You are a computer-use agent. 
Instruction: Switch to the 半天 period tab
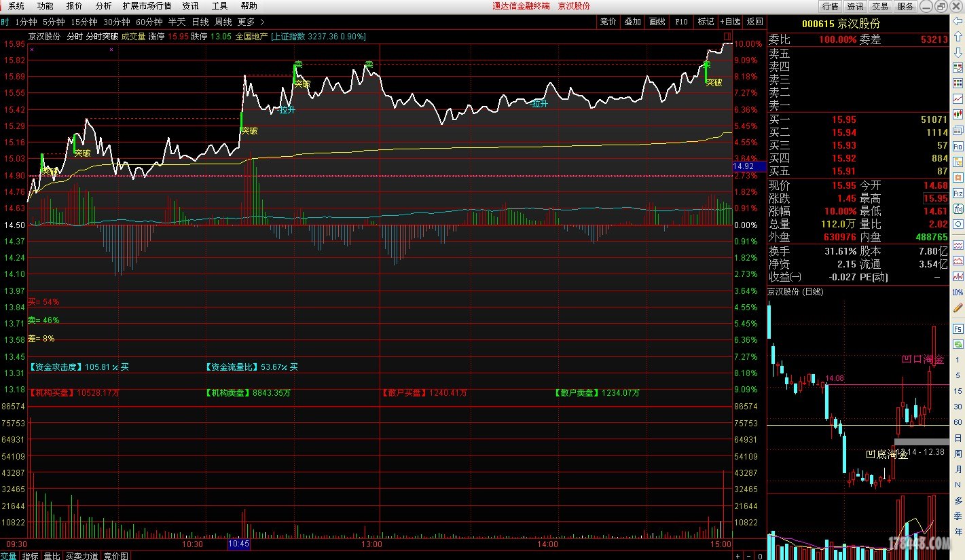177,22
